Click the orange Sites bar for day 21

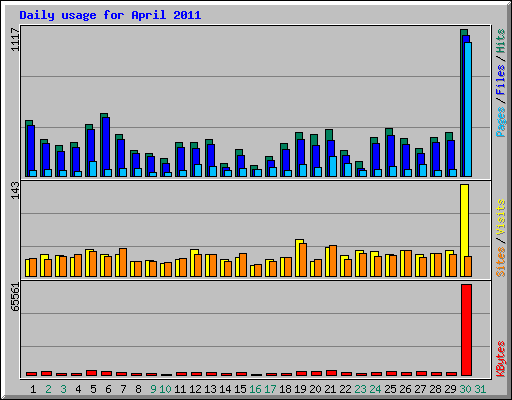pos(333,261)
